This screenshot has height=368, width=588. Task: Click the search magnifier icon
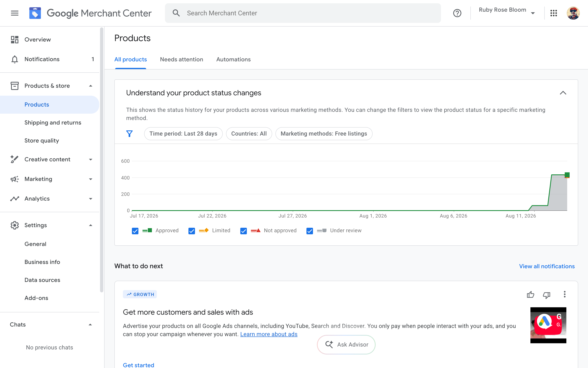tap(176, 13)
